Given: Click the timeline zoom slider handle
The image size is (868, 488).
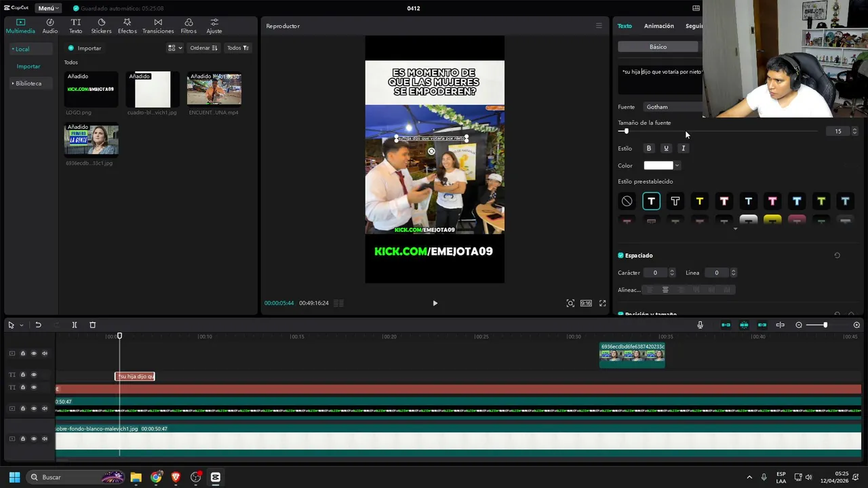Looking at the screenshot, I should 825,325.
